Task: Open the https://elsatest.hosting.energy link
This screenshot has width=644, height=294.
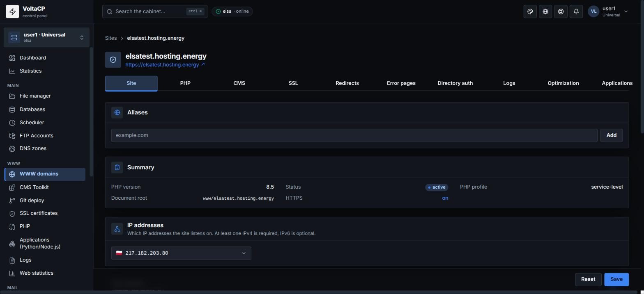Action: pos(165,65)
